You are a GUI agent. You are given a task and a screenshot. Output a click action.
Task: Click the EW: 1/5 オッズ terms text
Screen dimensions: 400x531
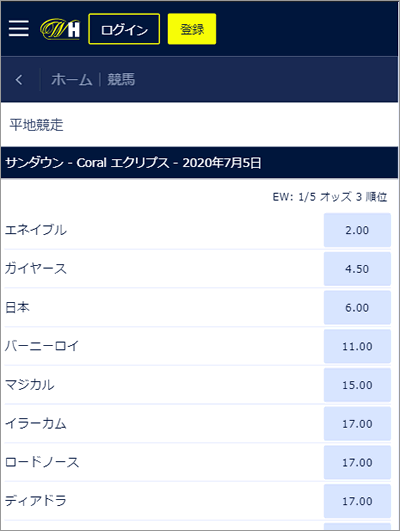(312, 197)
